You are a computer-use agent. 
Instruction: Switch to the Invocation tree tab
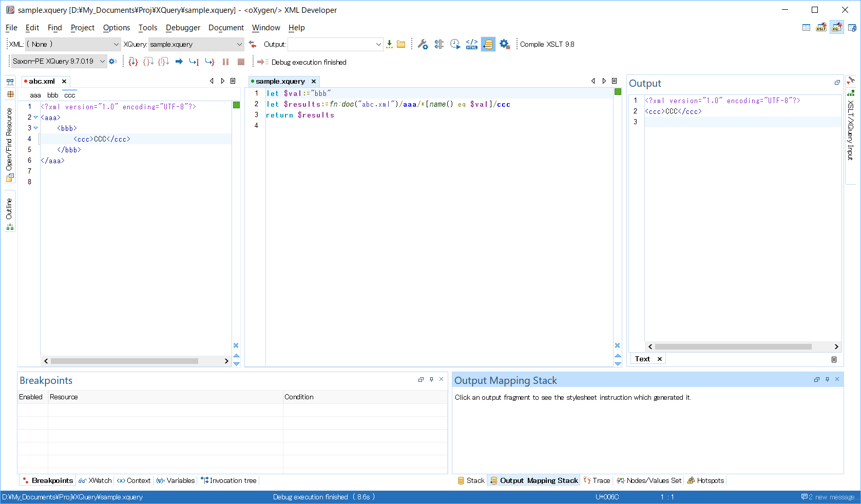229,481
